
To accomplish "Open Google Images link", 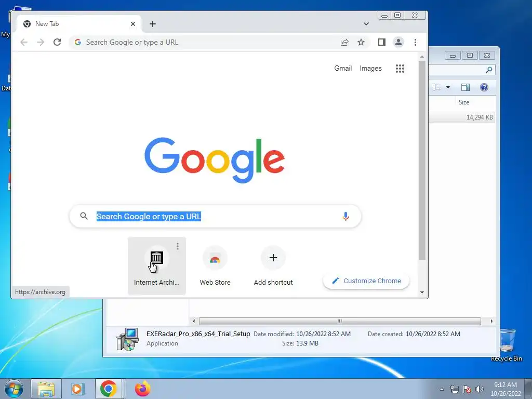I will point(370,68).
